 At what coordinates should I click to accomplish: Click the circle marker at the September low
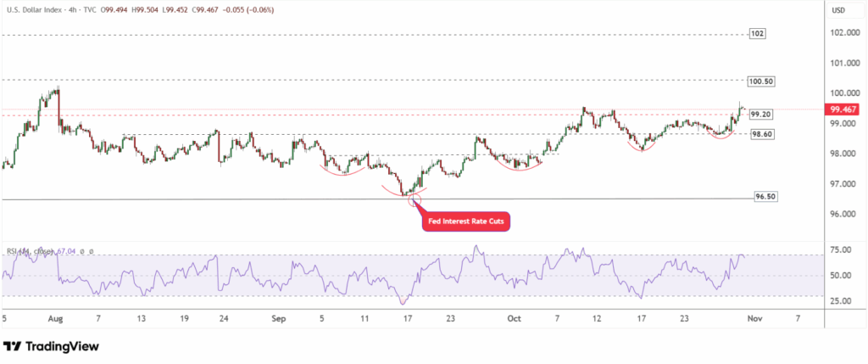pyautogui.click(x=415, y=198)
